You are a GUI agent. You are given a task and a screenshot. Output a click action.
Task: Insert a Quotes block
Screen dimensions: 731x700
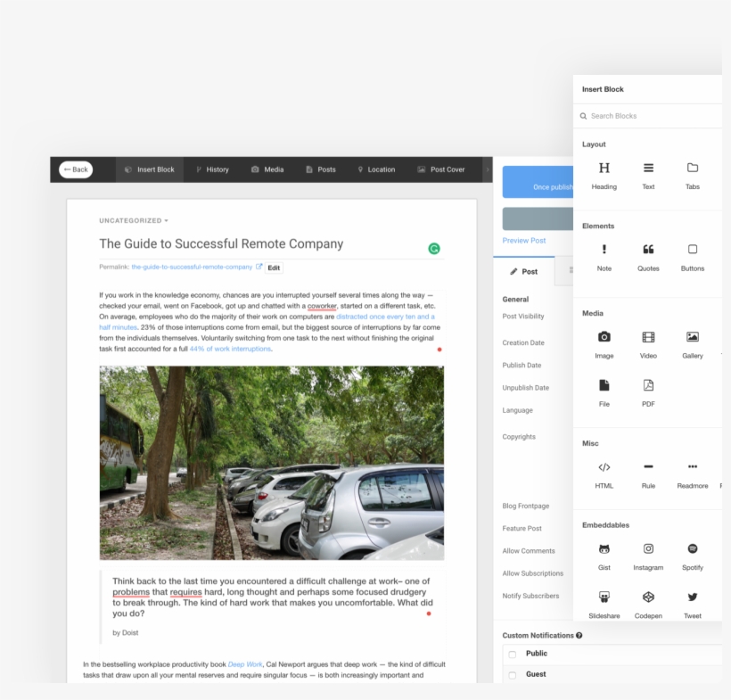pos(648,258)
